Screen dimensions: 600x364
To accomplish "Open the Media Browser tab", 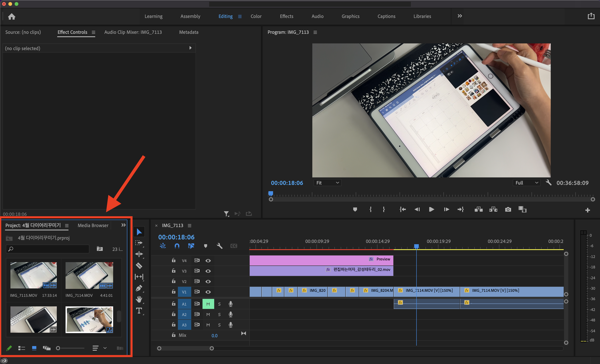I will tap(93, 225).
